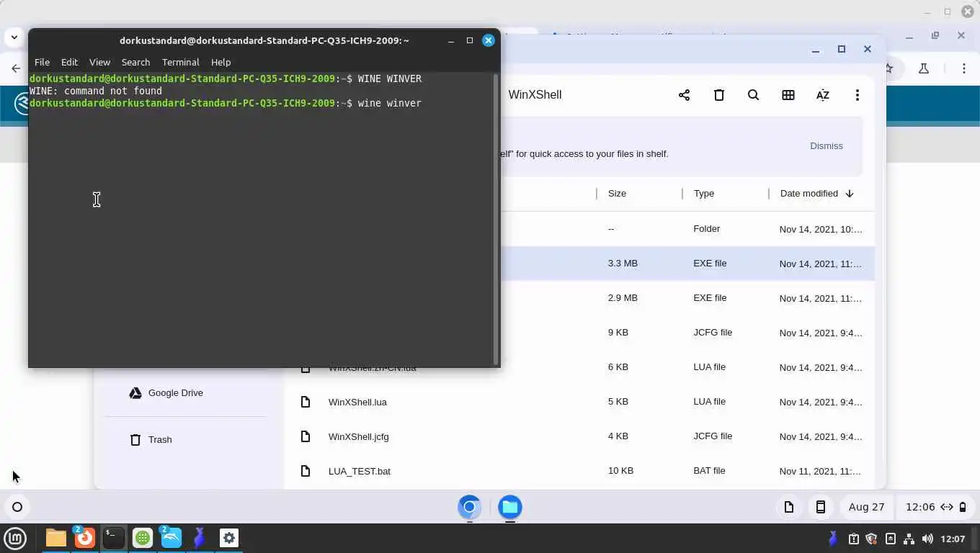This screenshot has width=980, height=553.
Task: Click the search magnifier in Files toolbar
Action: (753, 95)
